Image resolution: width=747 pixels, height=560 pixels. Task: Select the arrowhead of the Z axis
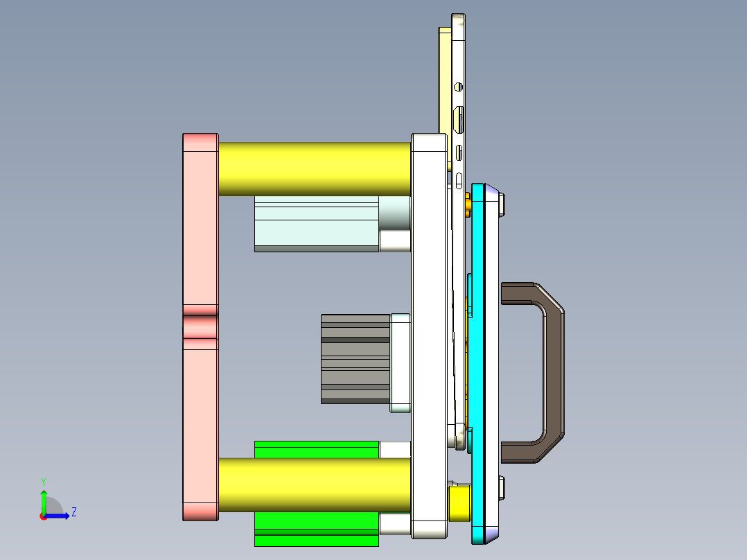click(x=67, y=516)
